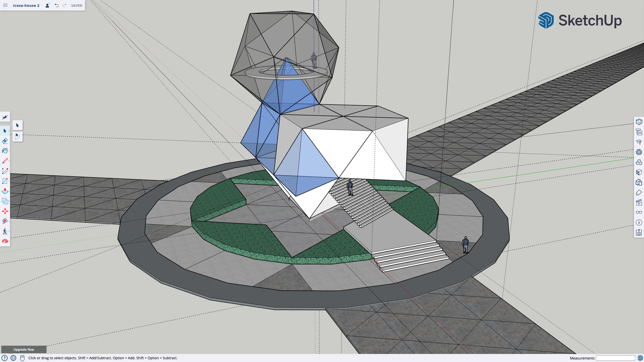Choose the Tape Measure tool
The width and height of the screenshot is (644, 362).
[5, 221]
